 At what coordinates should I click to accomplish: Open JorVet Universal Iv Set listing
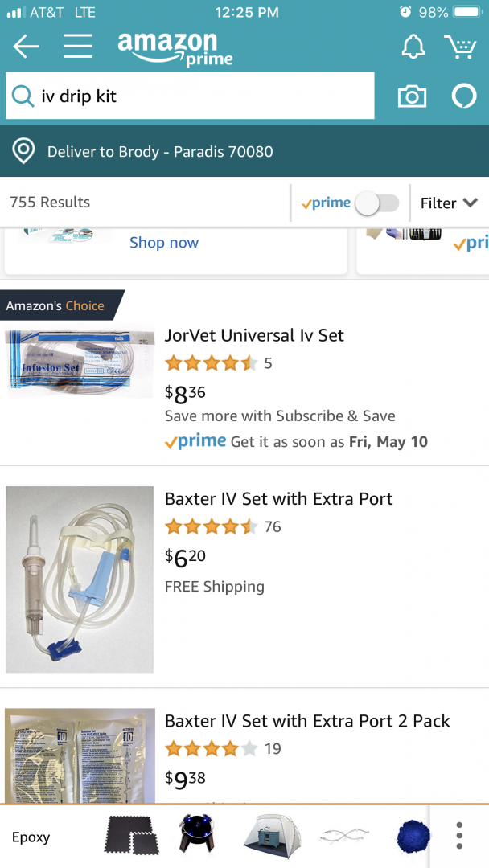tap(254, 336)
